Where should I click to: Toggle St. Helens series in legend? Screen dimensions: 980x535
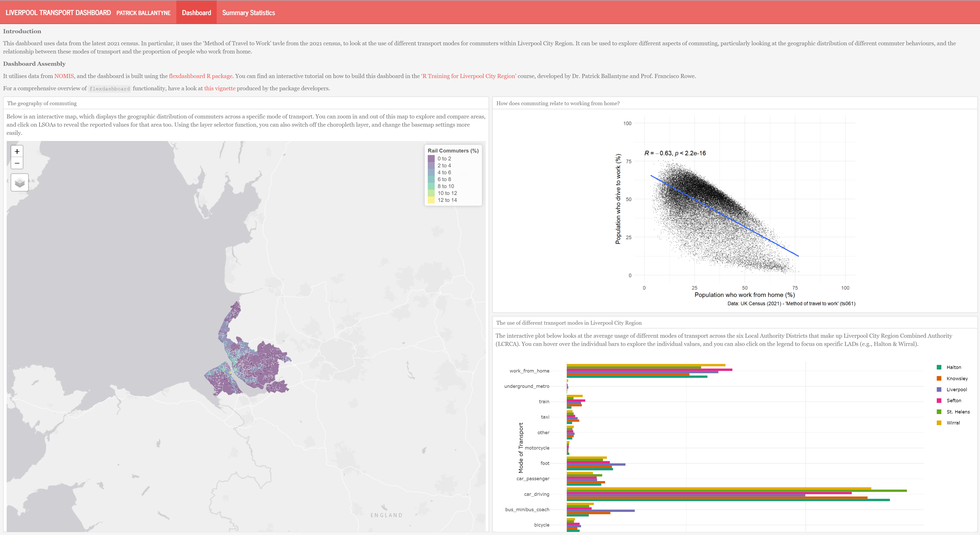tap(958, 412)
